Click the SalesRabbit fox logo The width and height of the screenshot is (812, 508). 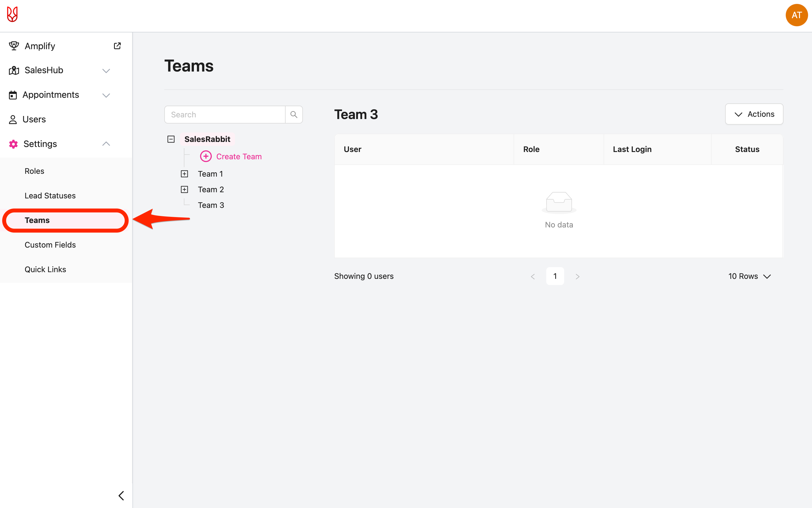click(12, 15)
